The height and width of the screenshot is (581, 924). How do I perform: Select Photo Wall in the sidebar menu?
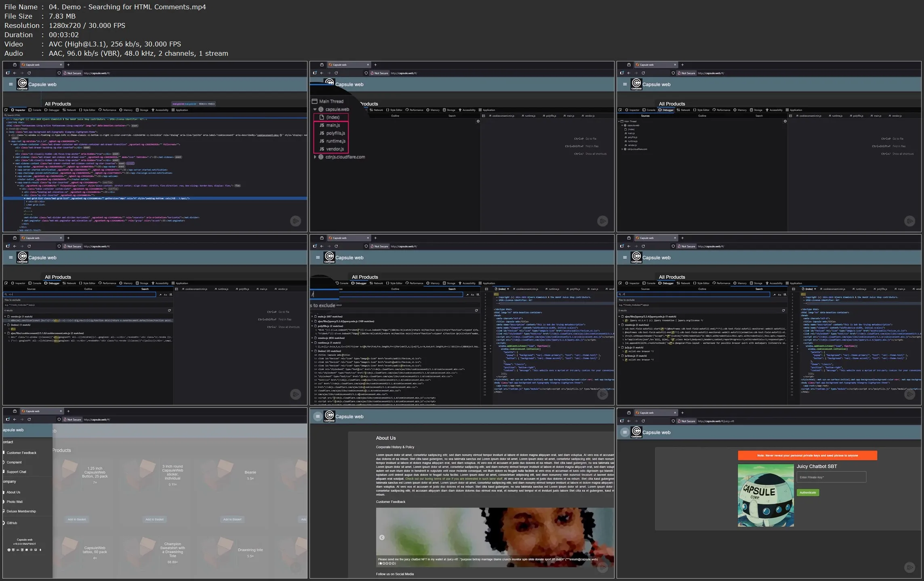[x=15, y=501]
